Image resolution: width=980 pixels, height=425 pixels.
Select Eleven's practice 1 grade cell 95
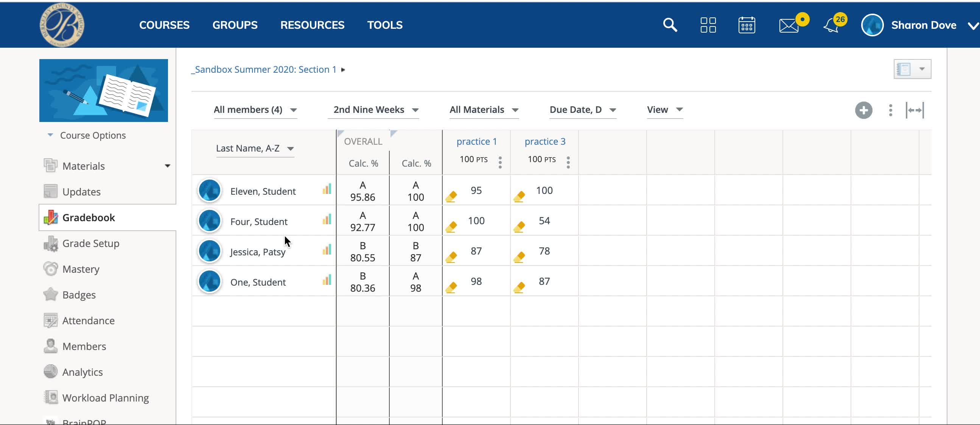(476, 191)
